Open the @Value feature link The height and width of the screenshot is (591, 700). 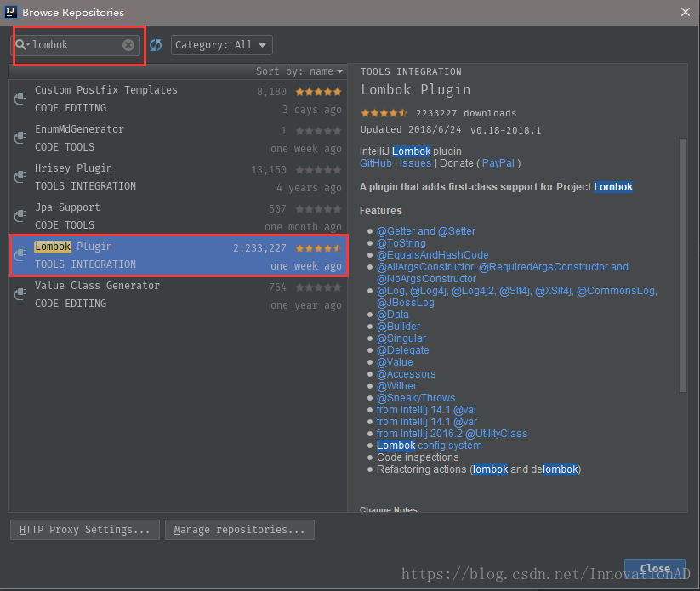(395, 362)
